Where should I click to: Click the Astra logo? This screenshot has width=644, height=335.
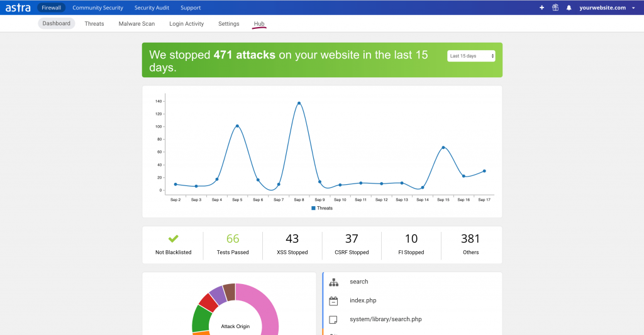pyautogui.click(x=18, y=8)
